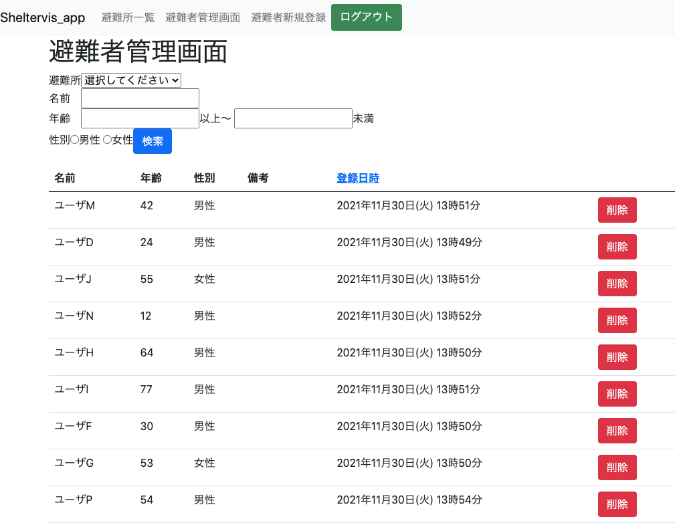The width and height of the screenshot is (675, 527).
Task: Delete the ユーザP record
Action: click(x=617, y=504)
